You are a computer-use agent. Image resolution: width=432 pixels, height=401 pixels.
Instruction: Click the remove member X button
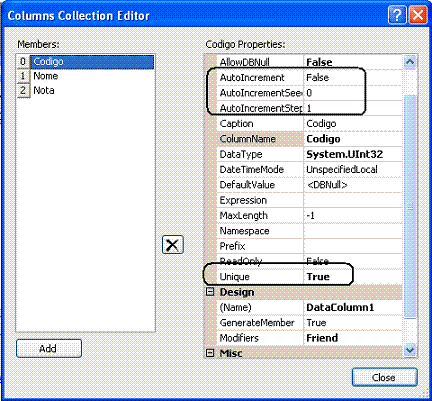click(x=173, y=245)
